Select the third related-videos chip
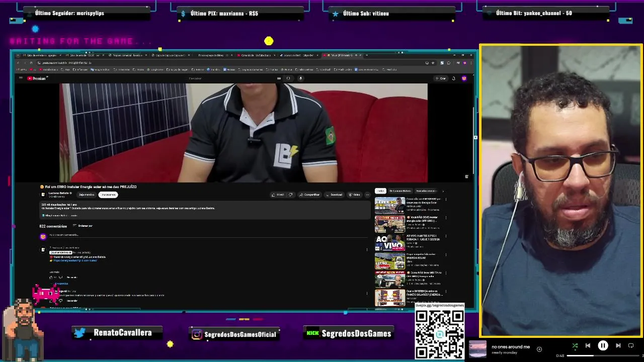Viewport: 644px width, 362px height. point(426,191)
